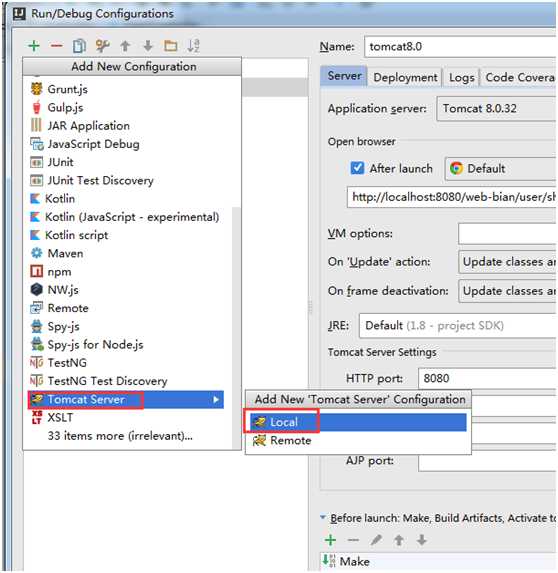Click the Copy Configuration icon
558x573 pixels.
pyautogui.click(x=79, y=46)
